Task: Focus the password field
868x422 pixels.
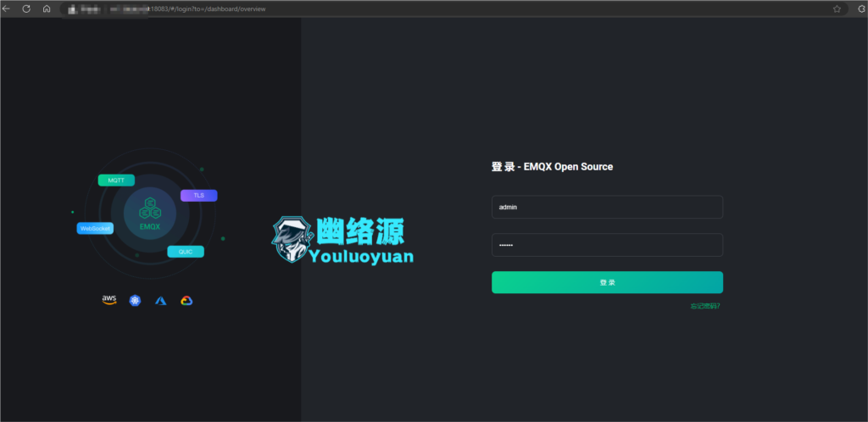Action: pyautogui.click(x=607, y=245)
